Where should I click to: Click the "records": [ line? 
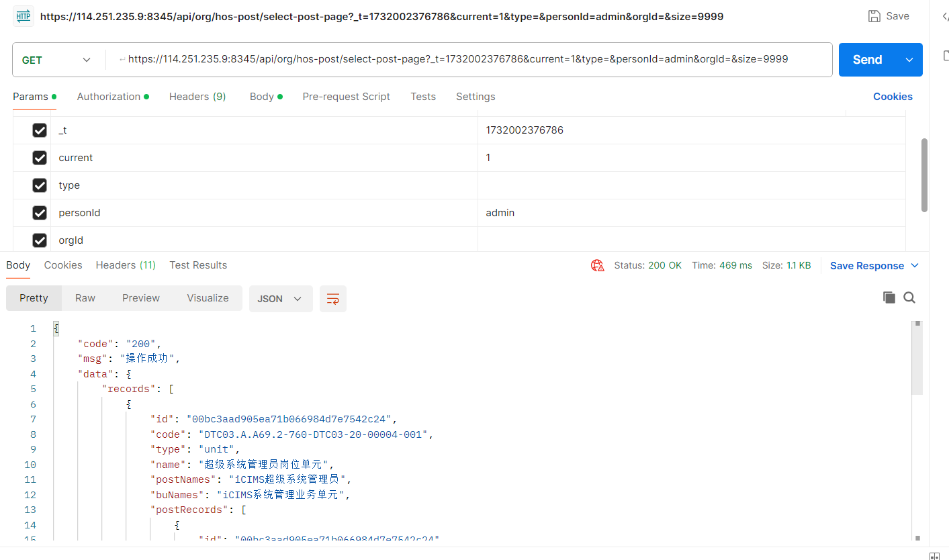pyautogui.click(x=138, y=389)
